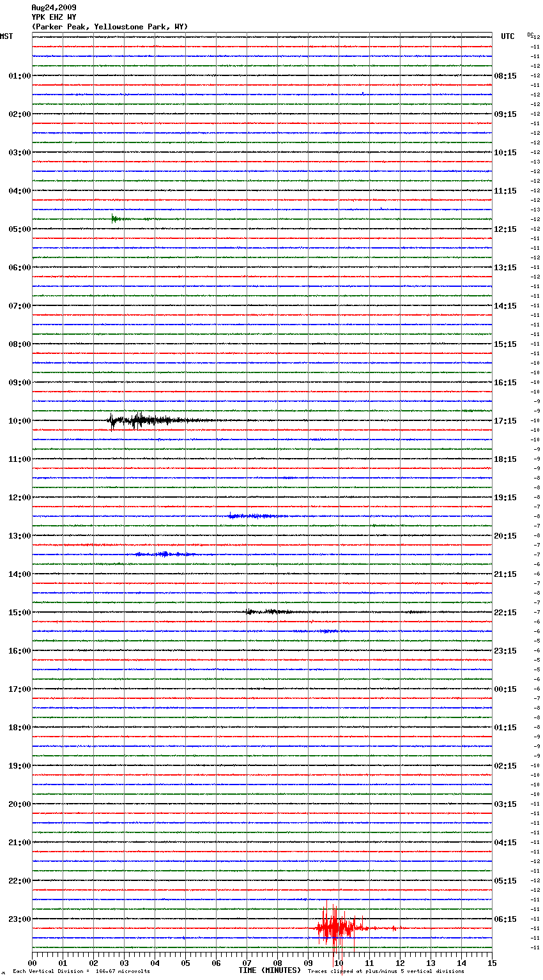
Task: Click the 20:15 UTC time label
Action: (505, 536)
